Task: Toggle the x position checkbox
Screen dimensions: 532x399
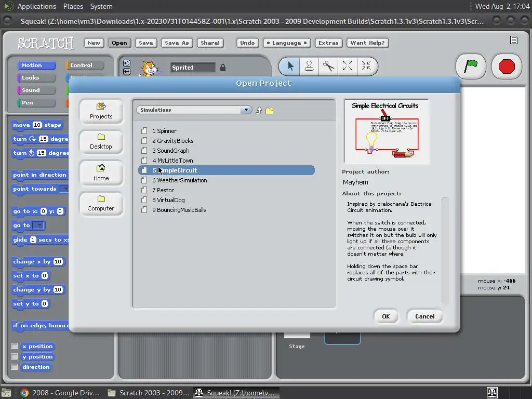Action: [x=14, y=346]
